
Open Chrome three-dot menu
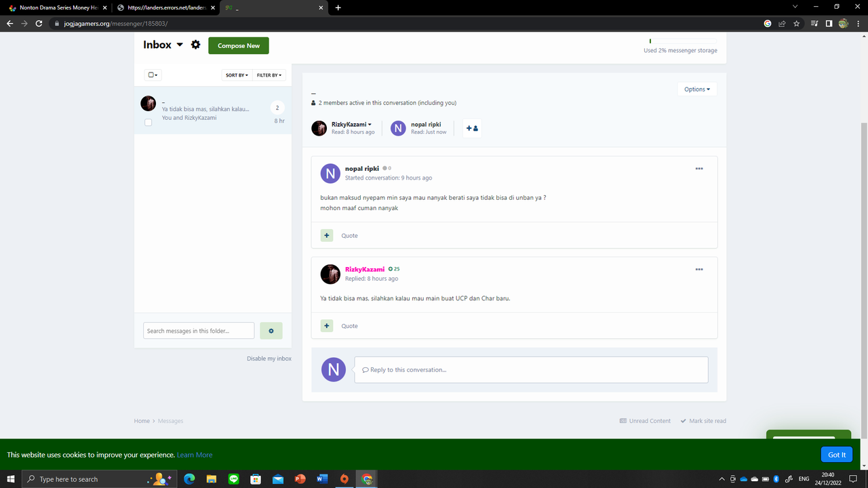coord(858,23)
